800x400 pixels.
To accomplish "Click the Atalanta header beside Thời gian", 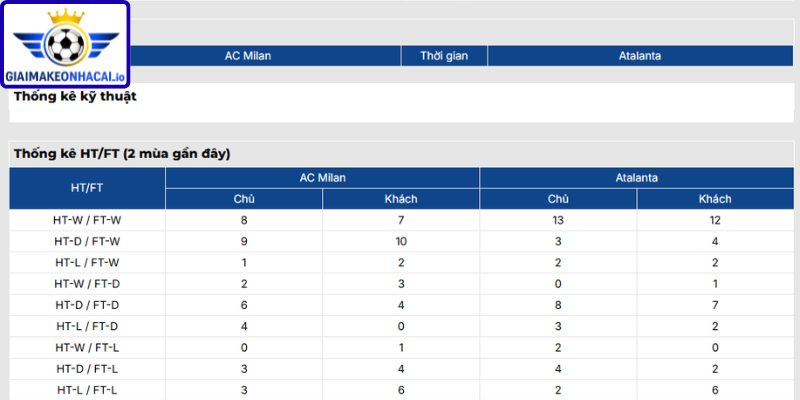I will (x=640, y=56).
